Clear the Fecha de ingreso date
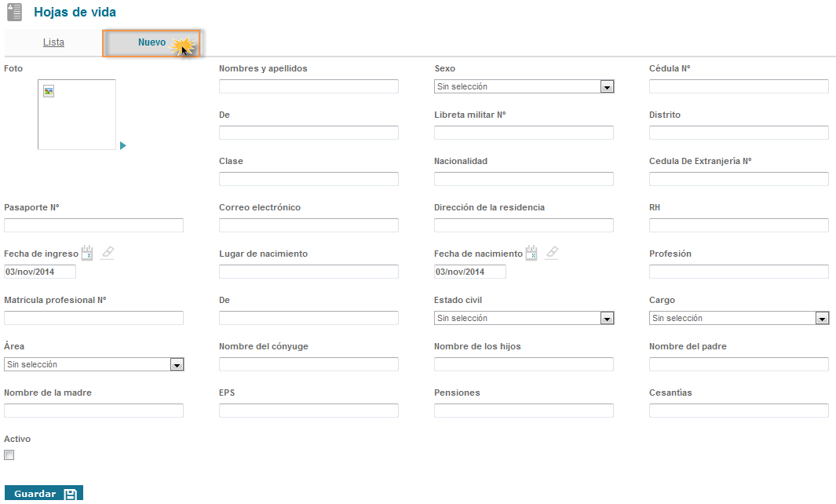This screenshot has width=836, height=504. [x=108, y=253]
